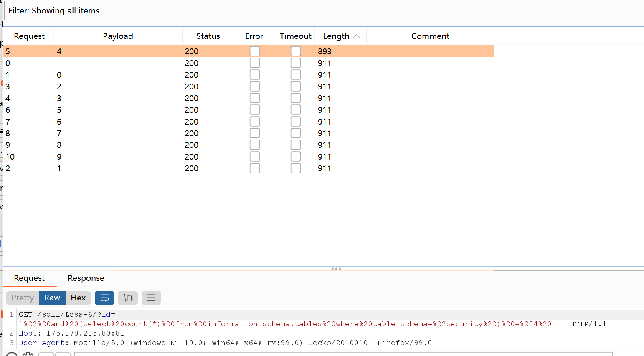Select the highlighted row with payload 4
This screenshot has height=356, width=644.
coord(249,51)
